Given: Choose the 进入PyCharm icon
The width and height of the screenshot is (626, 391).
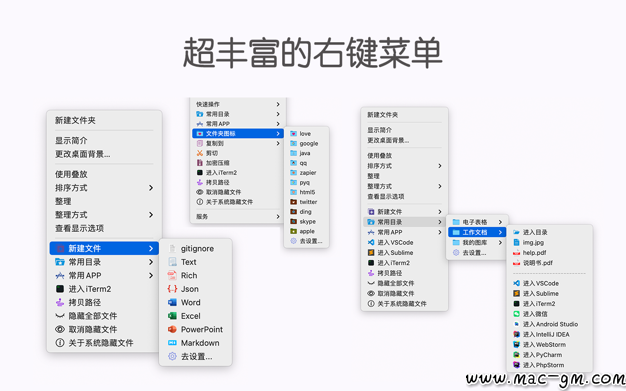Looking at the screenshot, I should (516, 355).
